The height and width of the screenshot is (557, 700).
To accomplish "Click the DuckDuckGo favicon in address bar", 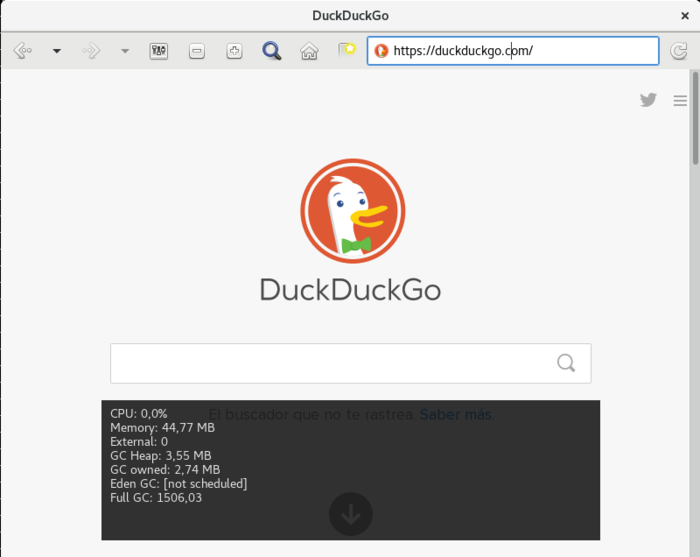I will [x=381, y=51].
